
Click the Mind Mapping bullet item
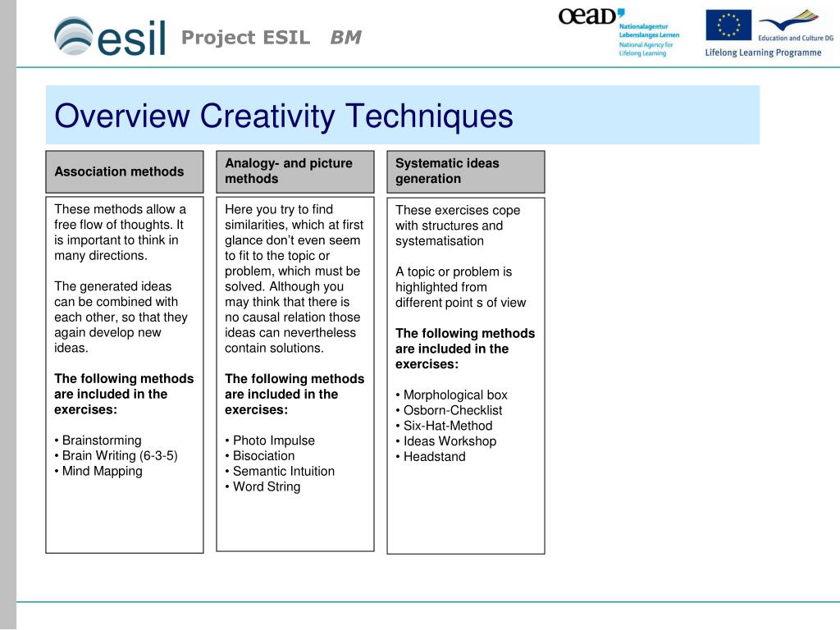(98, 471)
